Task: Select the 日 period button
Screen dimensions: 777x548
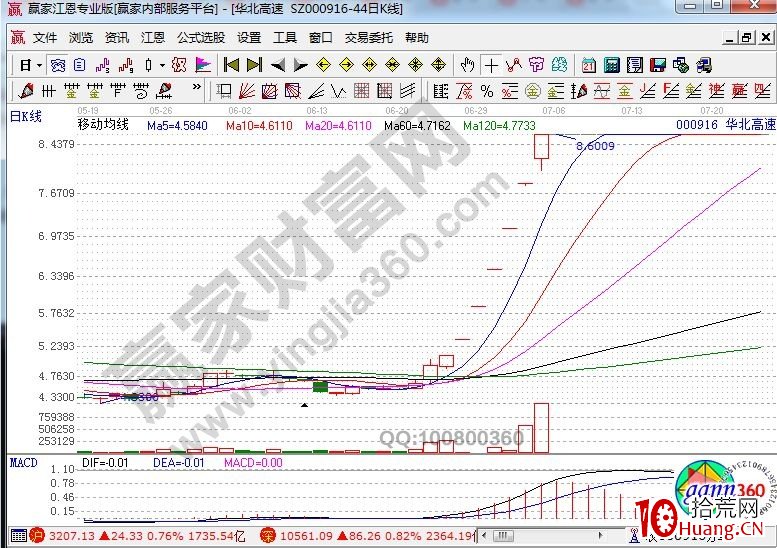Action: click(x=26, y=65)
